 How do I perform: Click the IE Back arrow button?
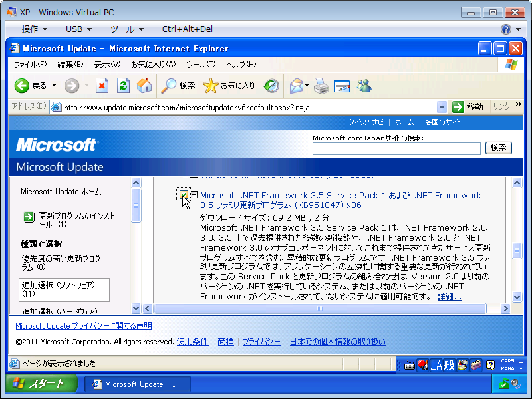coord(23,86)
